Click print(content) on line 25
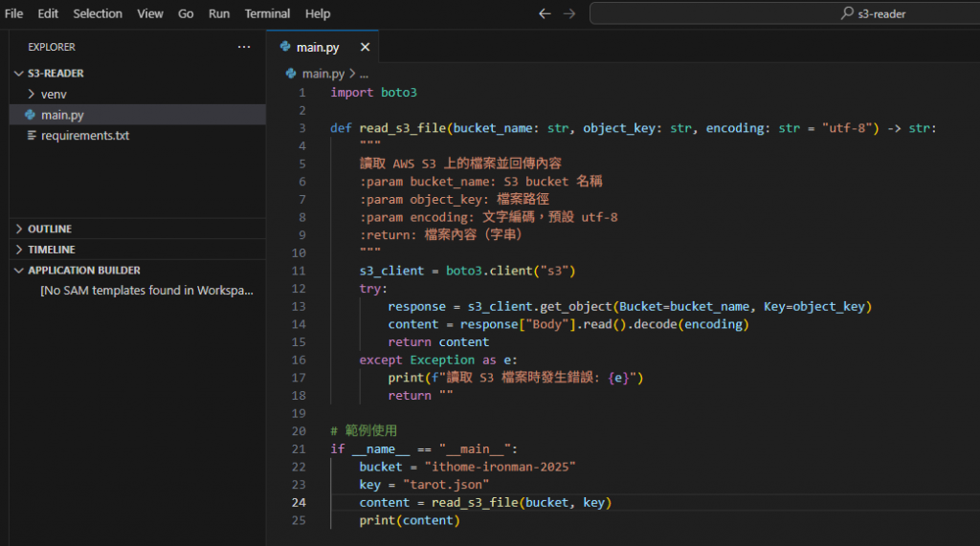Image resolution: width=980 pixels, height=546 pixels. (410, 520)
